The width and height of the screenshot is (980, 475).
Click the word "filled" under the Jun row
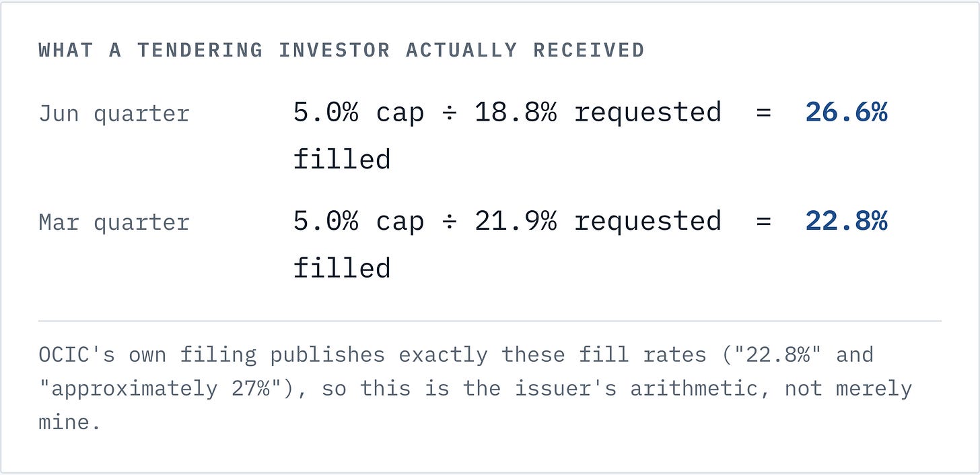click(342, 160)
